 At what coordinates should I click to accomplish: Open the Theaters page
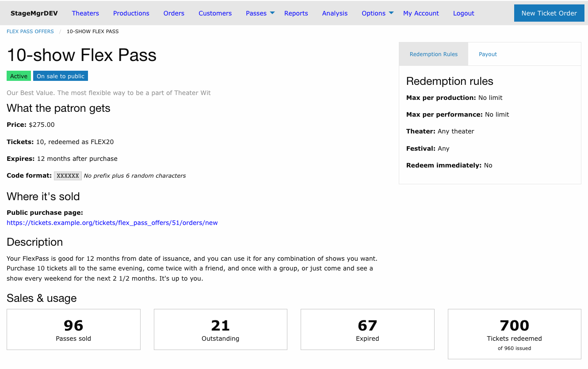click(x=85, y=13)
